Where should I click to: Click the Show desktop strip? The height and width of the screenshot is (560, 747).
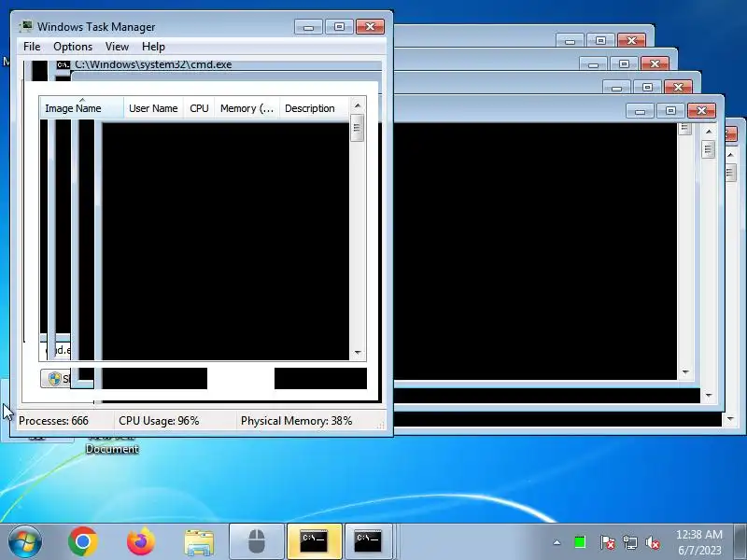[740, 541]
